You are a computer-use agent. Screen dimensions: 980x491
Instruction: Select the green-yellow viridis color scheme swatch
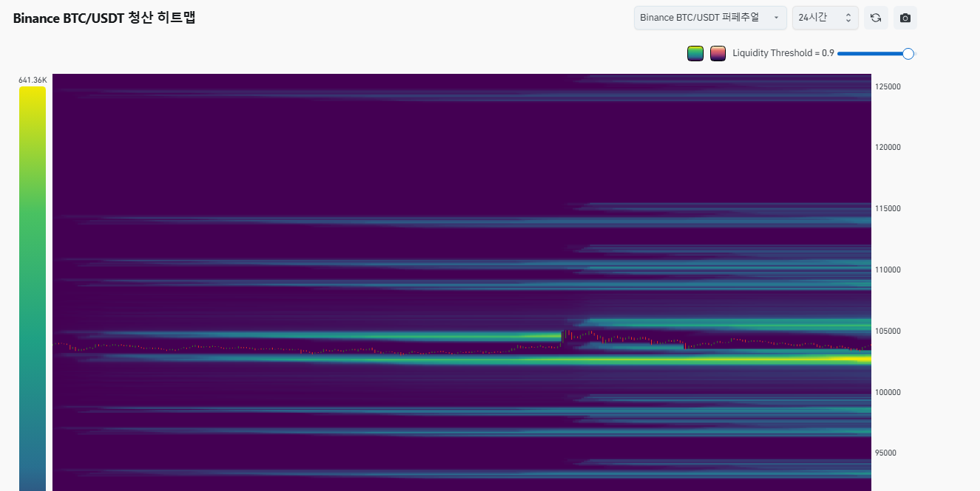pyautogui.click(x=695, y=53)
